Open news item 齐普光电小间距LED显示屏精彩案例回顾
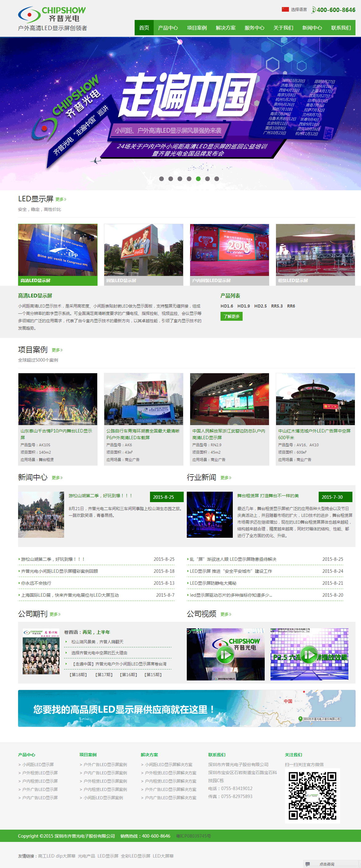 tap(60, 571)
